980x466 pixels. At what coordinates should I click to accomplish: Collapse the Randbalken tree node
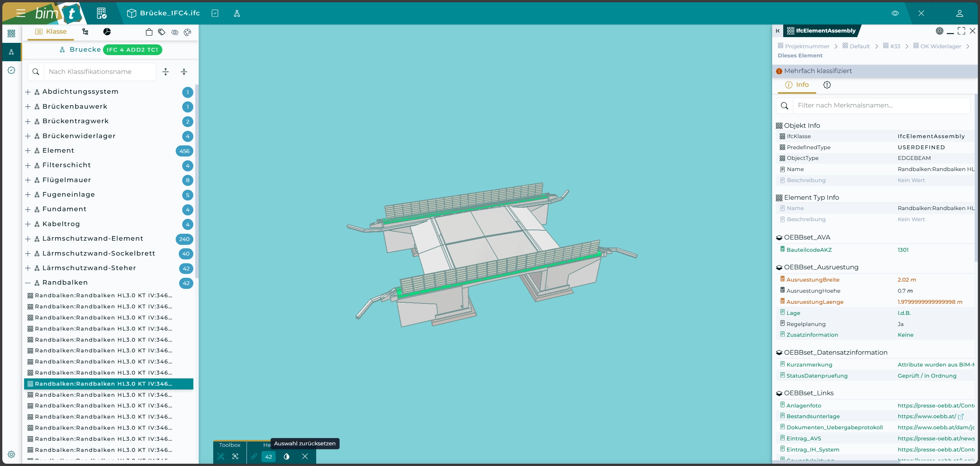[28, 283]
